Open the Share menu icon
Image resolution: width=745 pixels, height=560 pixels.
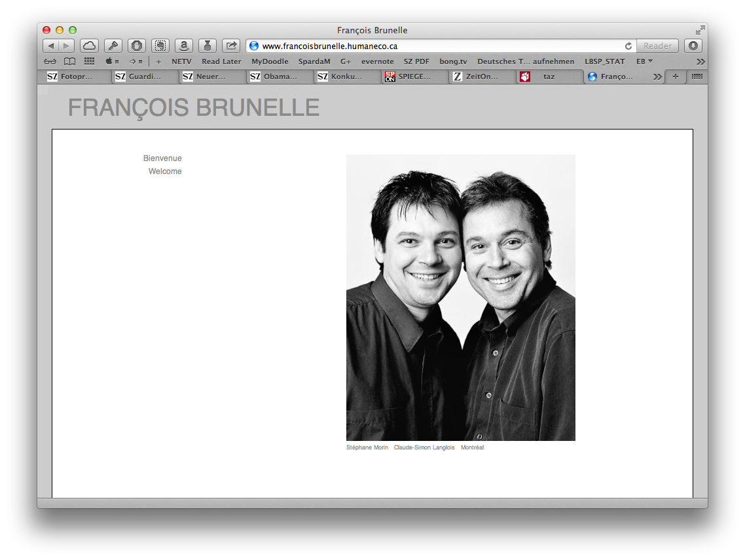tap(231, 46)
